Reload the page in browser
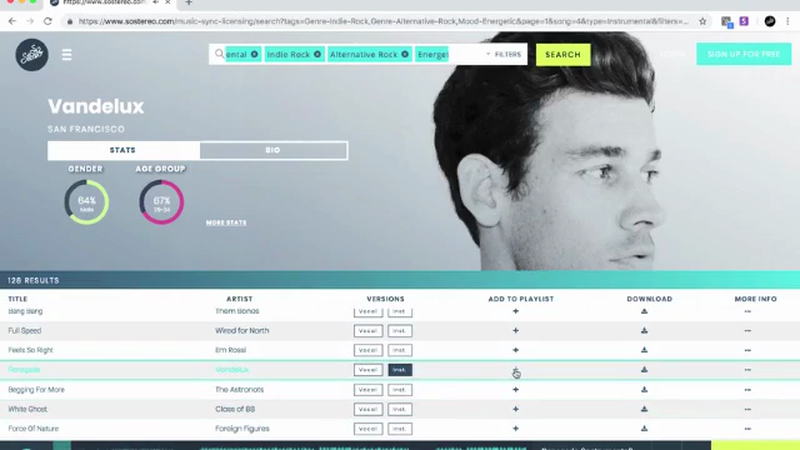 (x=47, y=21)
